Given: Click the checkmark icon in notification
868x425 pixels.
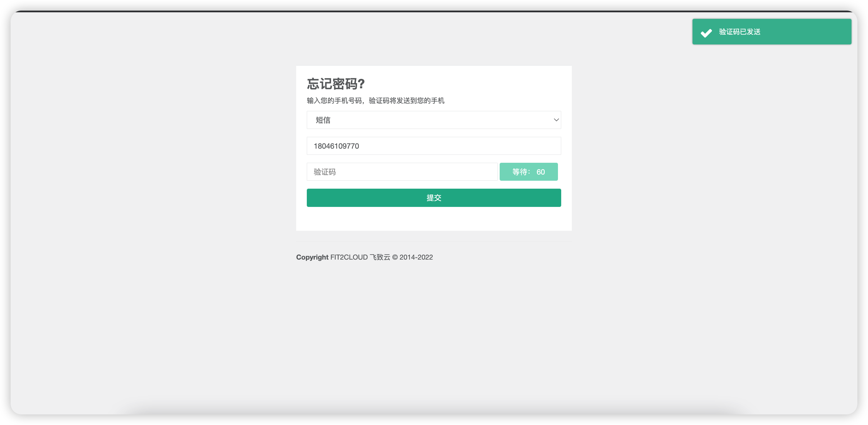Looking at the screenshot, I should (x=706, y=33).
